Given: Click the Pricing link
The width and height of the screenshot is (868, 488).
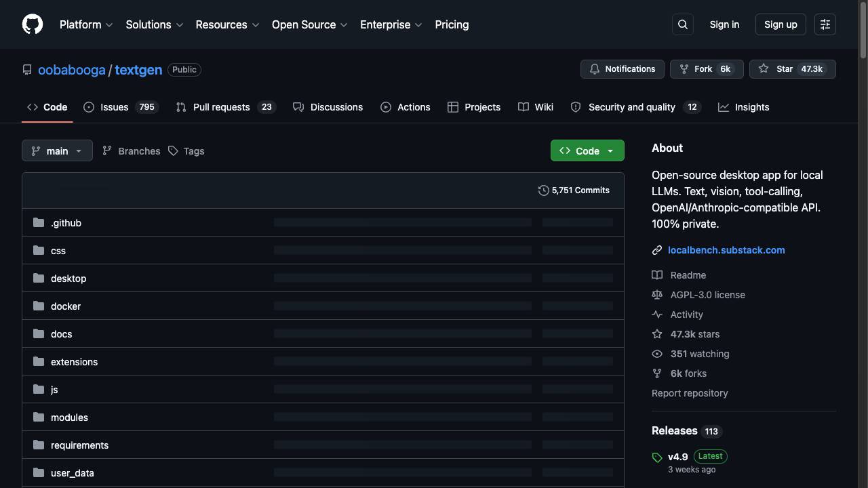Looking at the screenshot, I should pos(452,24).
